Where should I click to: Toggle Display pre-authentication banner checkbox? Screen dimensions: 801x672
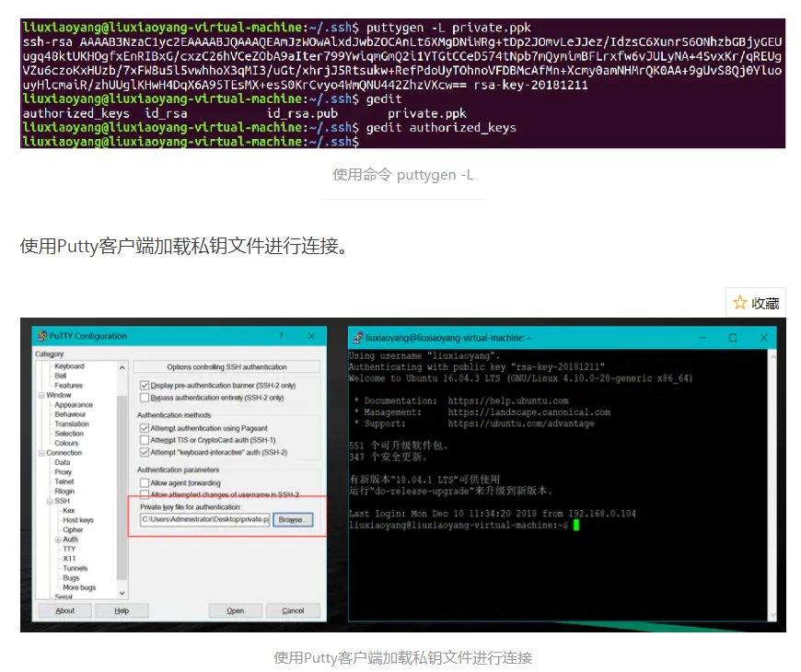coord(145,385)
